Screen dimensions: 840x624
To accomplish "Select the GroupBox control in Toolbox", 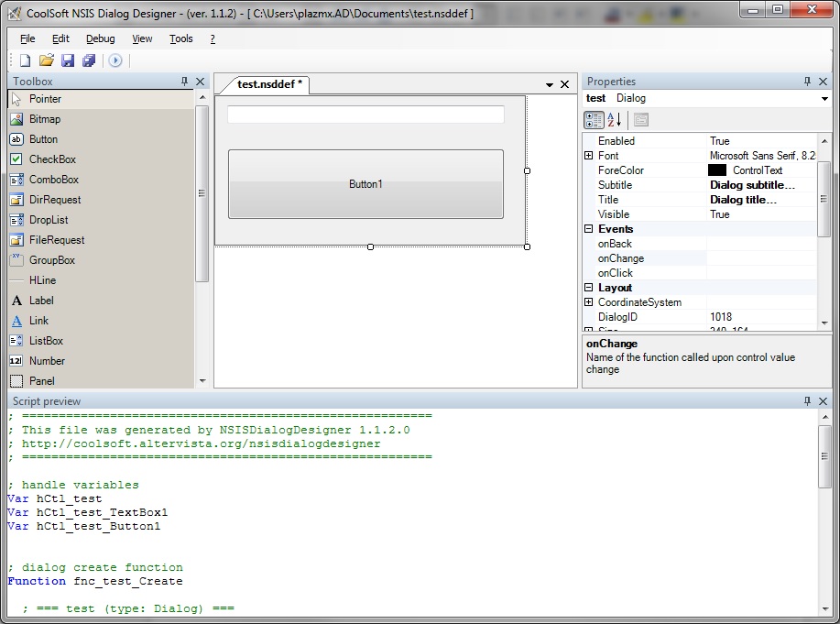I will click(x=102, y=260).
